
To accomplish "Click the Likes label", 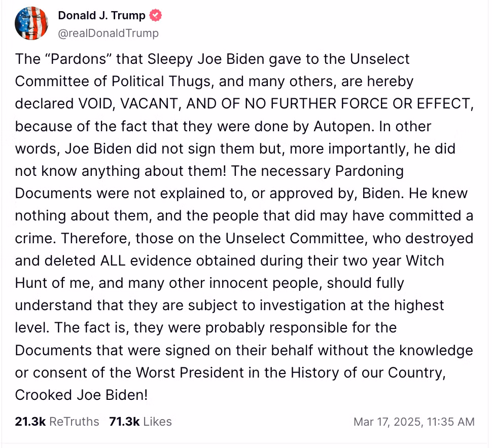I will (x=158, y=422).
